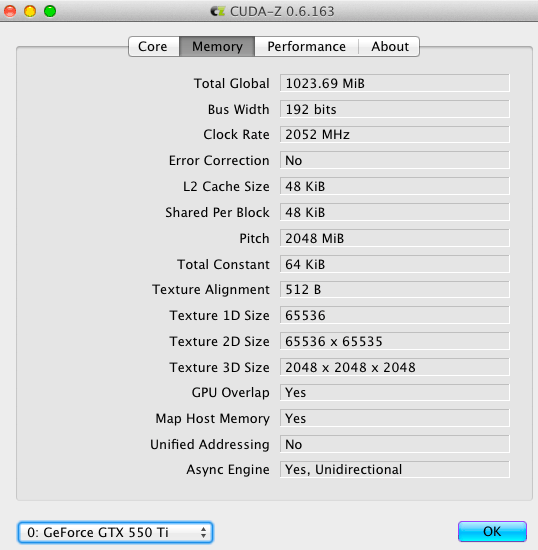
Task: Click the Texture 1D Size label
Action: 220,316
